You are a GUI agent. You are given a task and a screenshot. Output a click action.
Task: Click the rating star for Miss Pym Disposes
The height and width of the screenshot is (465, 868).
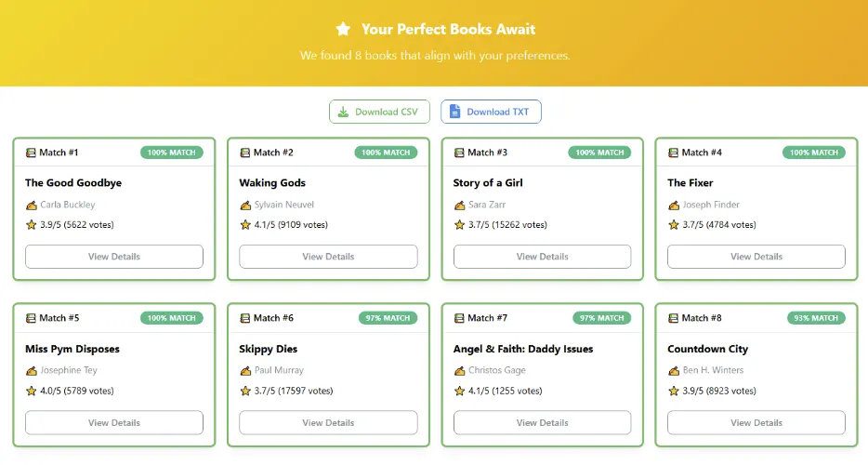(x=31, y=391)
